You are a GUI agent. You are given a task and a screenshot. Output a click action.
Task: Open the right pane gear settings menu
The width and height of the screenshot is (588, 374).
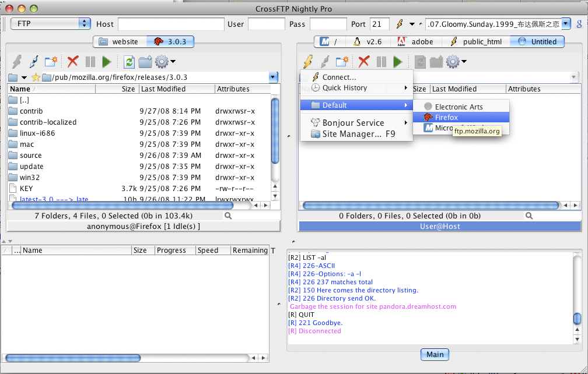pos(456,62)
